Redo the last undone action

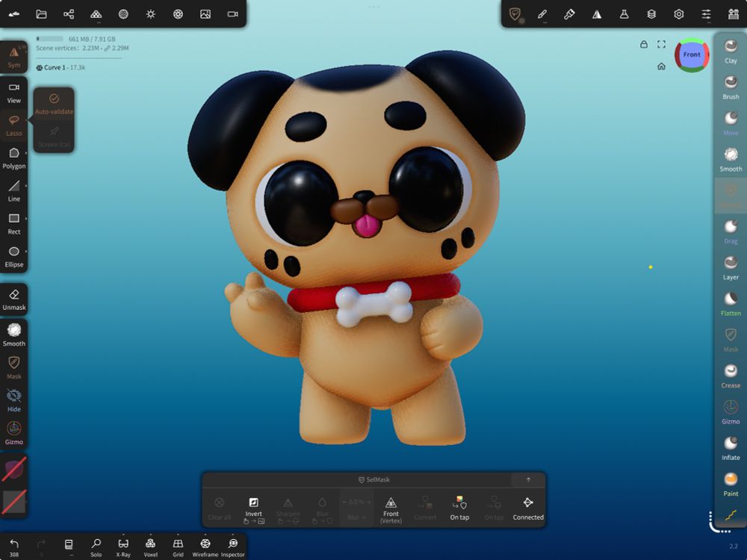click(x=41, y=547)
